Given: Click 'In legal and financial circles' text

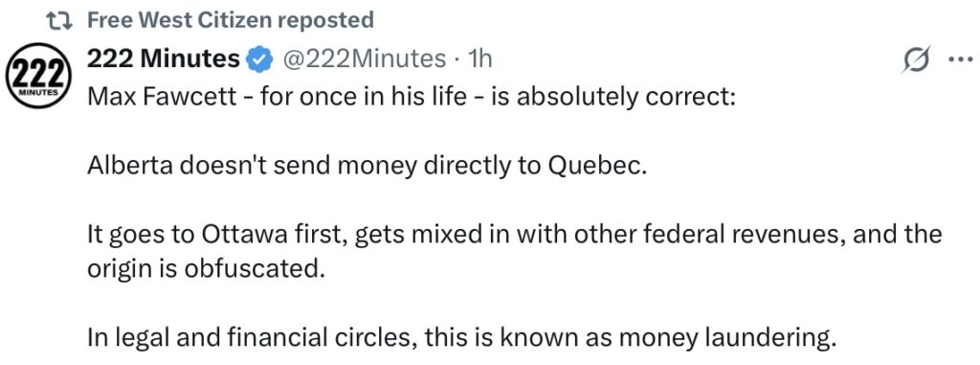Looking at the screenshot, I should (252, 338).
